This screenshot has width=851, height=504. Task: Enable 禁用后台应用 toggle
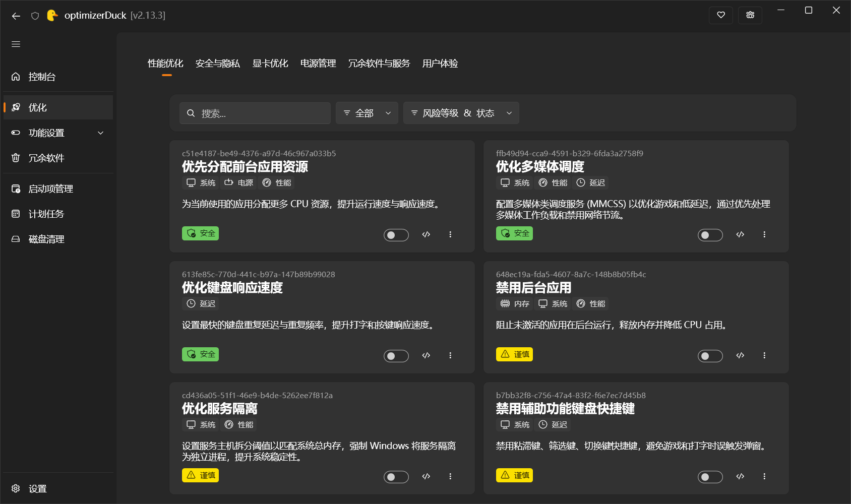coord(710,356)
